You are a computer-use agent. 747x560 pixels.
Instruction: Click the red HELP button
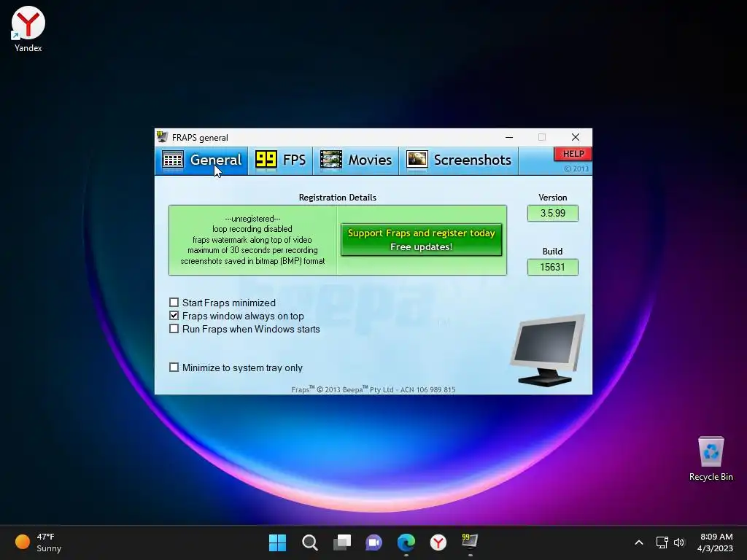pyautogui.click(x=573, y=154)
